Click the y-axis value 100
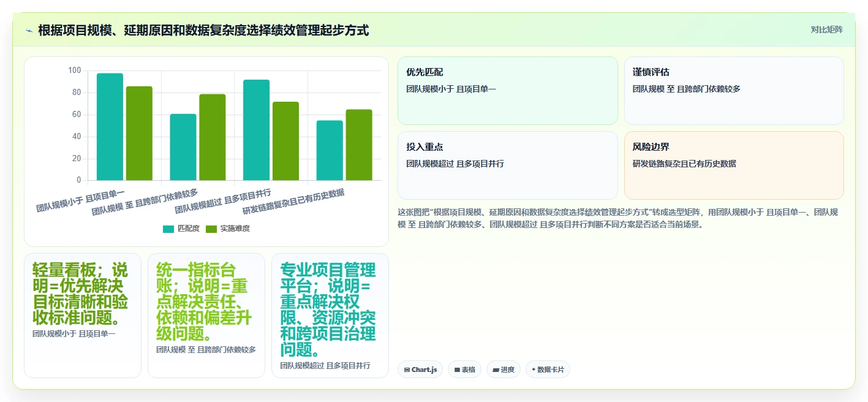The width and height of the screenshot is (868, 402). click(74, 70)
